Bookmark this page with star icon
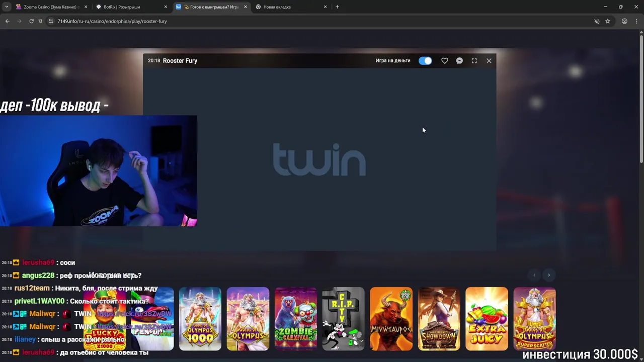 pyautogui.click(x=608, y=21)
